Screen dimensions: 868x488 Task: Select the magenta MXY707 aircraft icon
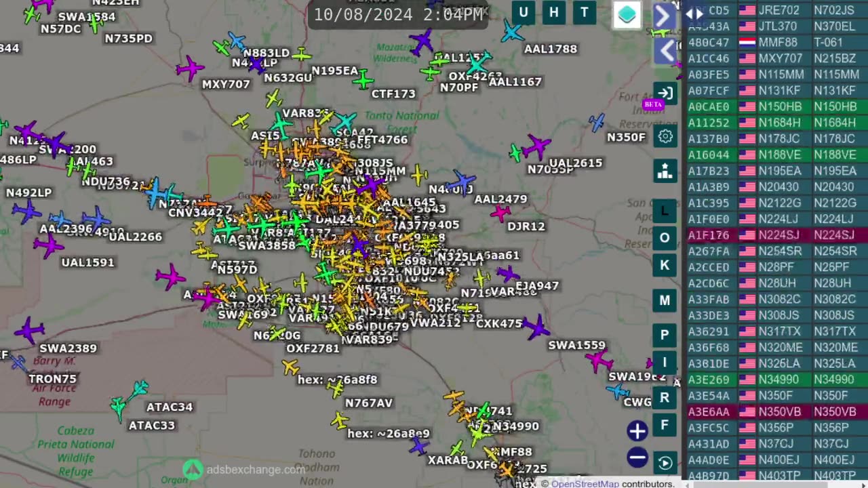click(190, 68)
